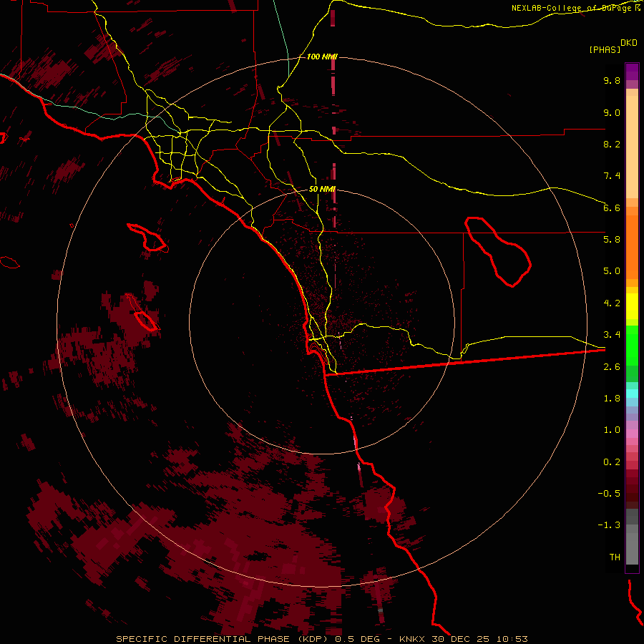The height and width of the screenshot is (644, 644).
Task: Click the -1.3 scale label
Action: tap(609, 525)
